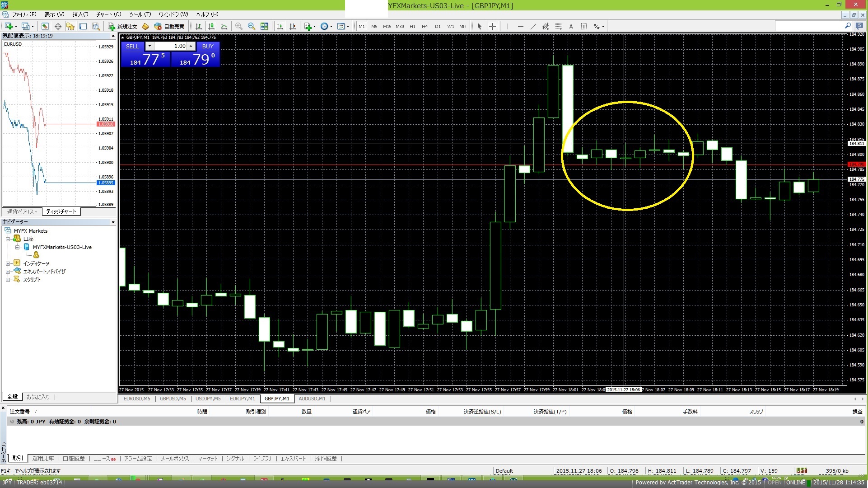Viewport: 868px width, 488px height.
Task: Open the chart templates dropdown
Action: (x=343, y=26)
